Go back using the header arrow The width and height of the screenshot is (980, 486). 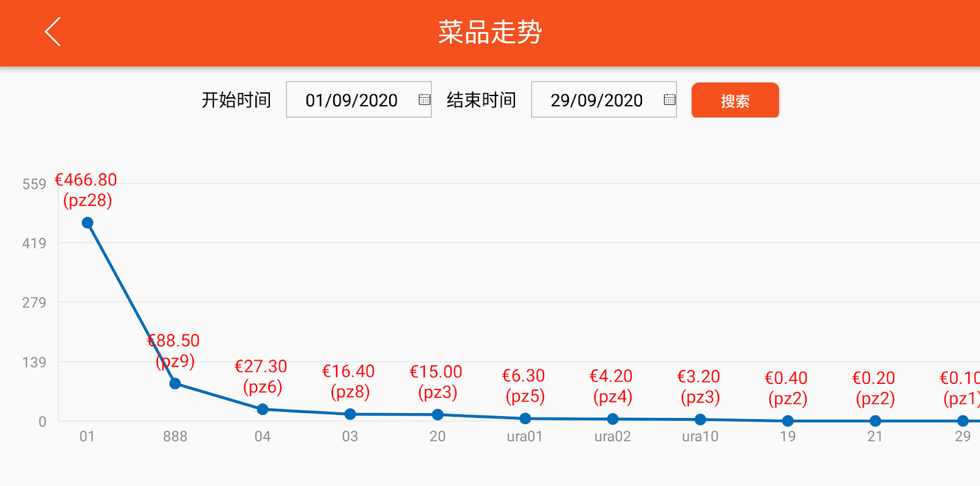click(53, 32)
